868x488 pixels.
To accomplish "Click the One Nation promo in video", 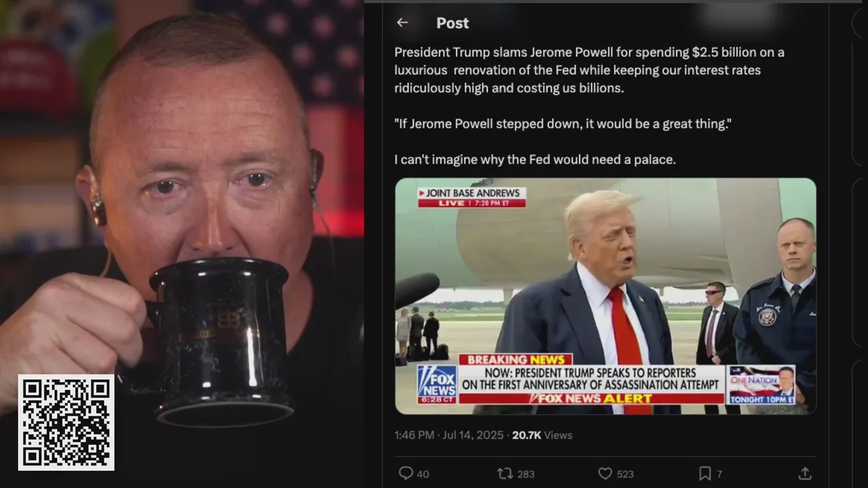I will (762, 385).
